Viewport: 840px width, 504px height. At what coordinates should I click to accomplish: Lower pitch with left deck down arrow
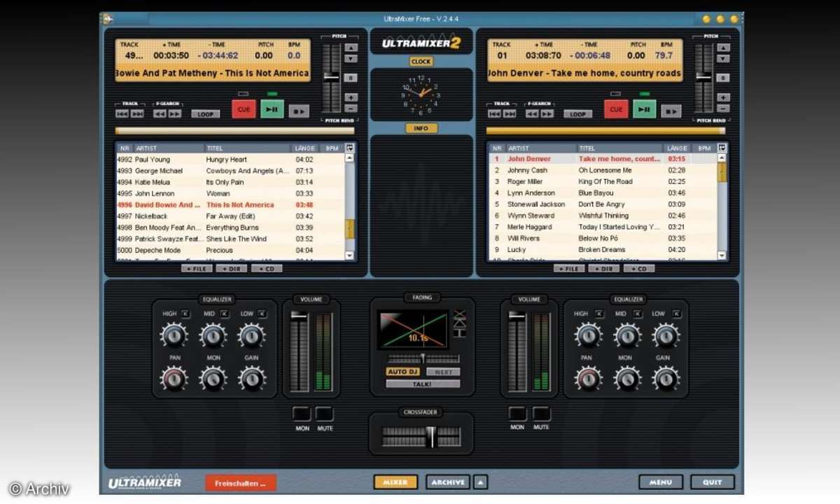(351, 59)
